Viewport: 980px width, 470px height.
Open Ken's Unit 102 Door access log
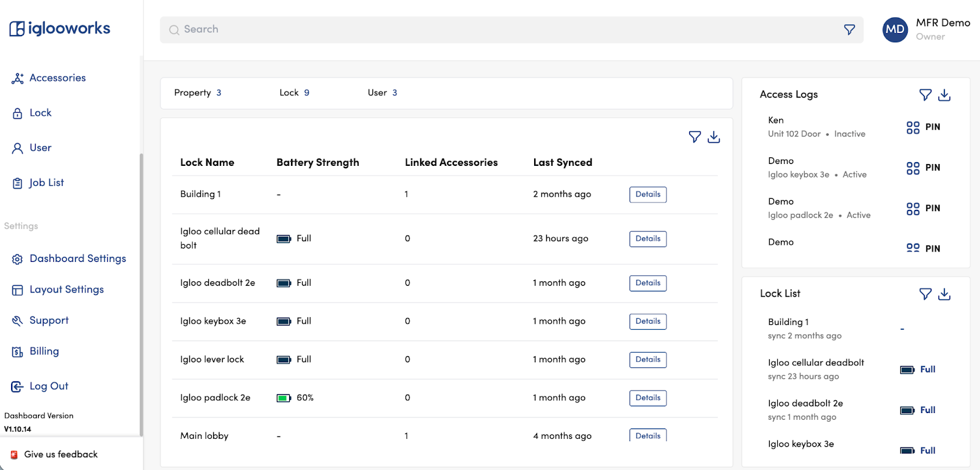coord(816,127)
